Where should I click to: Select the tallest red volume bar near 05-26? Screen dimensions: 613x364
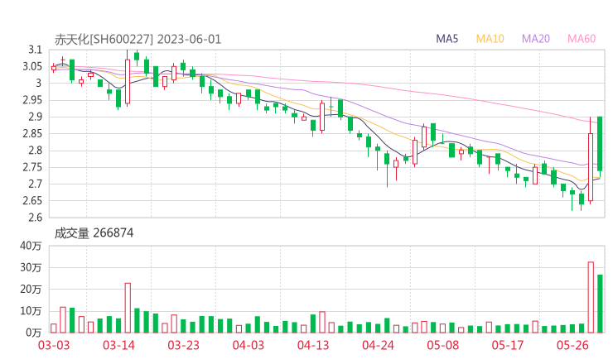coord(591,298)
